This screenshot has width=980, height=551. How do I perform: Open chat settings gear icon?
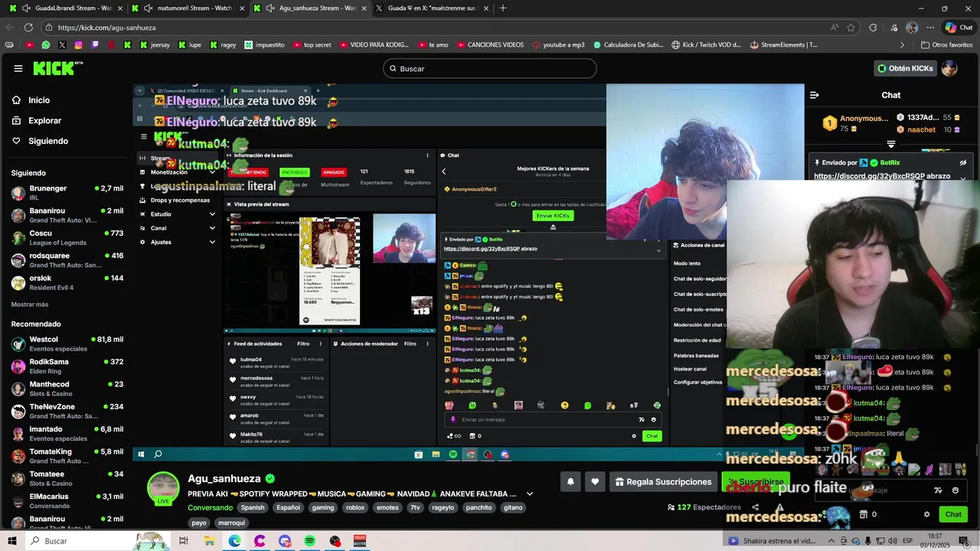[x=926, y=514]
